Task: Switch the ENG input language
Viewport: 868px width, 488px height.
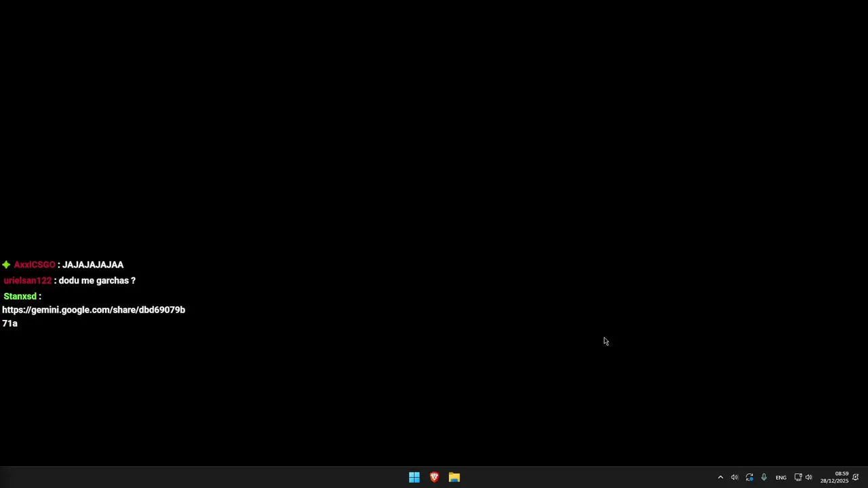Action: [x=781, y=478]
